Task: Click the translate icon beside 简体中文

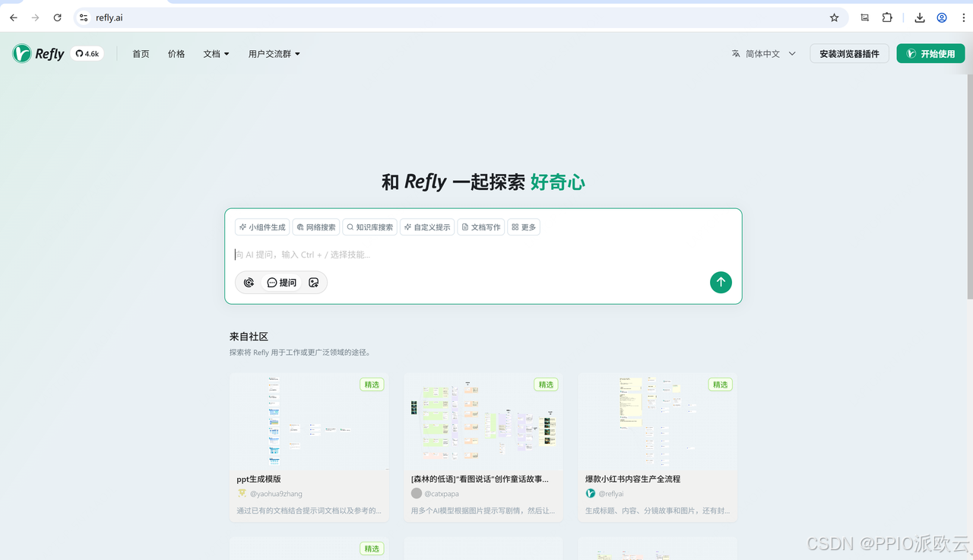Action: (x=736, y=54)
